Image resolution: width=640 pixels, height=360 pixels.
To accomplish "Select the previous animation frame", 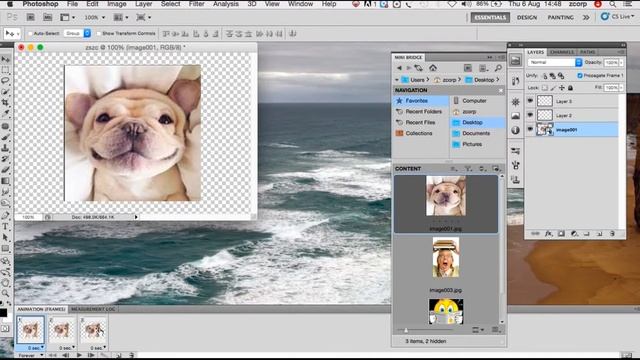I will tap(65, 355).
